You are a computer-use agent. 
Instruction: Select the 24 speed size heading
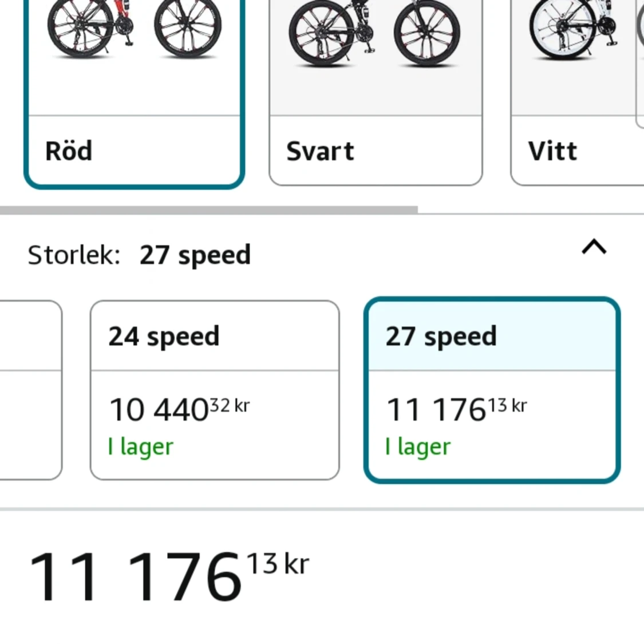click(164, 336)
